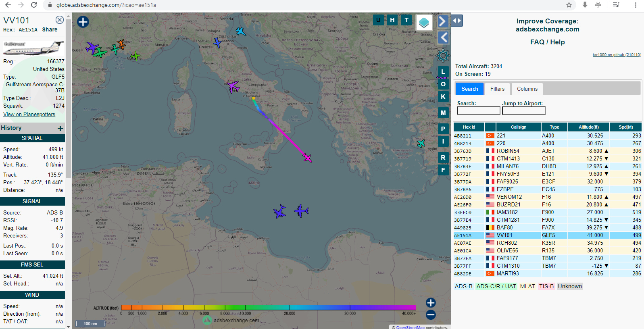Toggle the I map option button
Screen dimensions: 644x329
[443, 142]
